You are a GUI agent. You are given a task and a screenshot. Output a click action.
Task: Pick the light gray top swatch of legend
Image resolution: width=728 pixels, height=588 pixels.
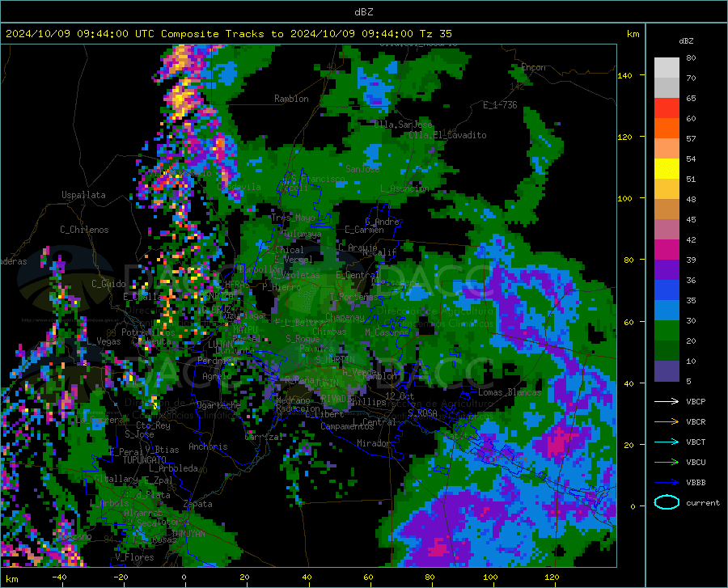click(x=667, y=68)
